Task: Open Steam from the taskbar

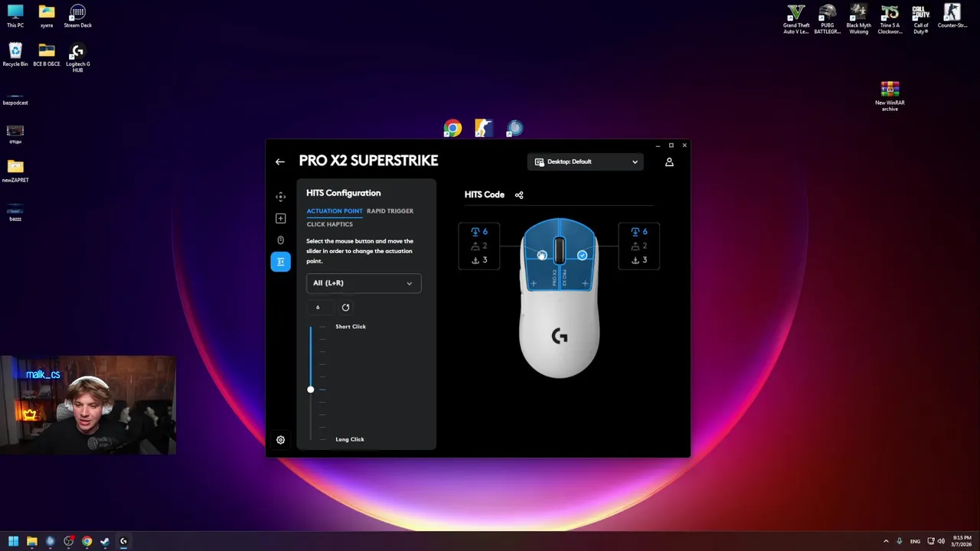Action: pos(105,541)
